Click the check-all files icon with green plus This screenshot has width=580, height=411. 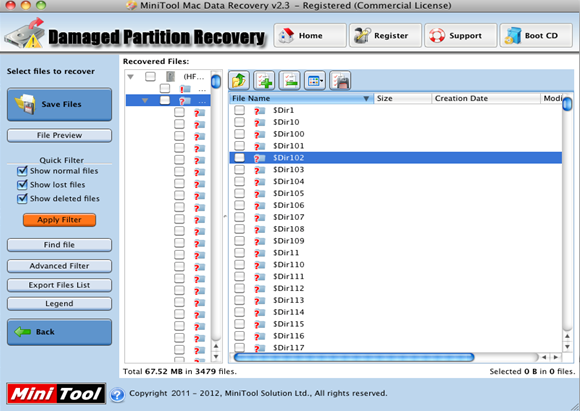pyautogui.click(x=264, y=80)
